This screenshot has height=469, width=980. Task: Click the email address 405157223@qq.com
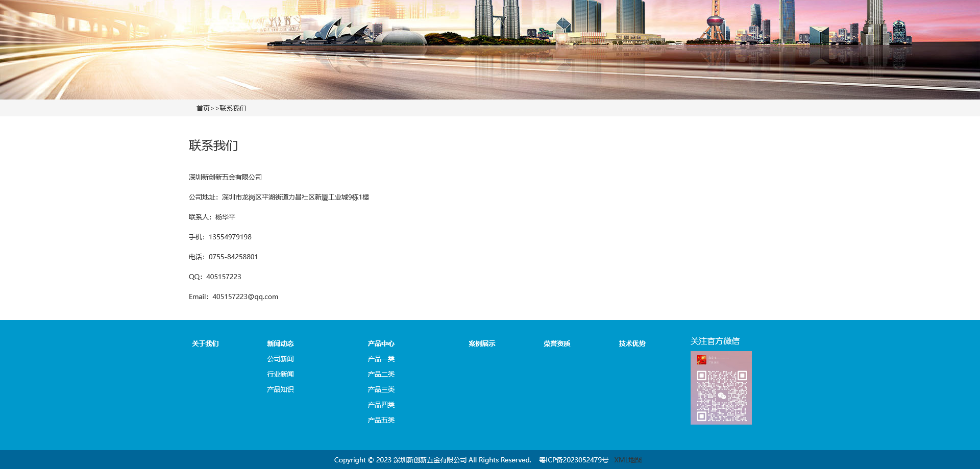click(x=245, y=297)
